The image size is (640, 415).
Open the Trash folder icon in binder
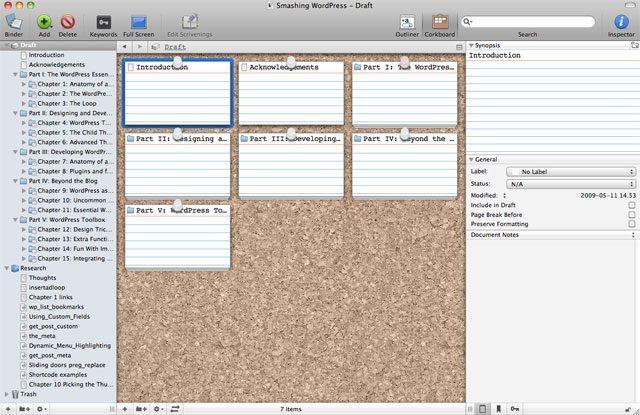(x=15, y=394)
